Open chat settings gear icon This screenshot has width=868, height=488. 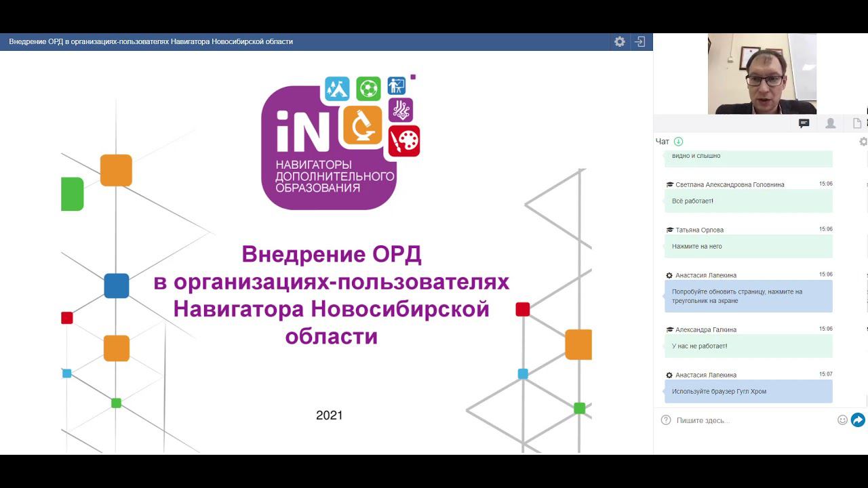(863, 142)
